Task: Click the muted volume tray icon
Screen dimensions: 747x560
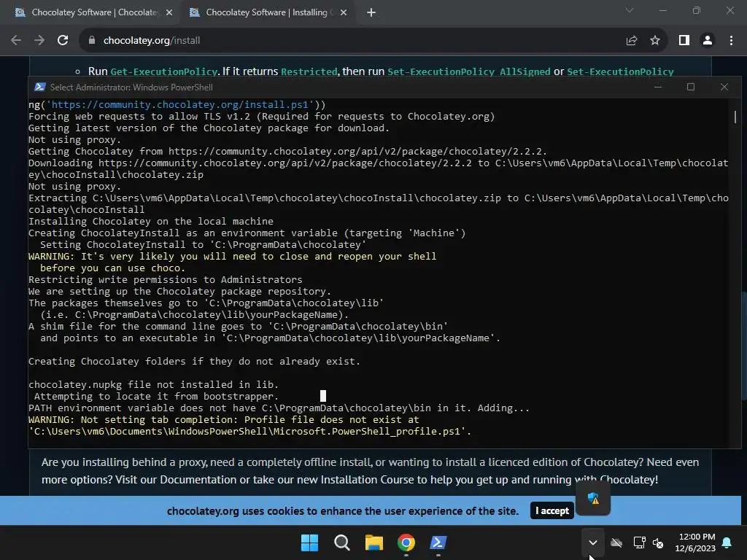Action: click(659, 542)
